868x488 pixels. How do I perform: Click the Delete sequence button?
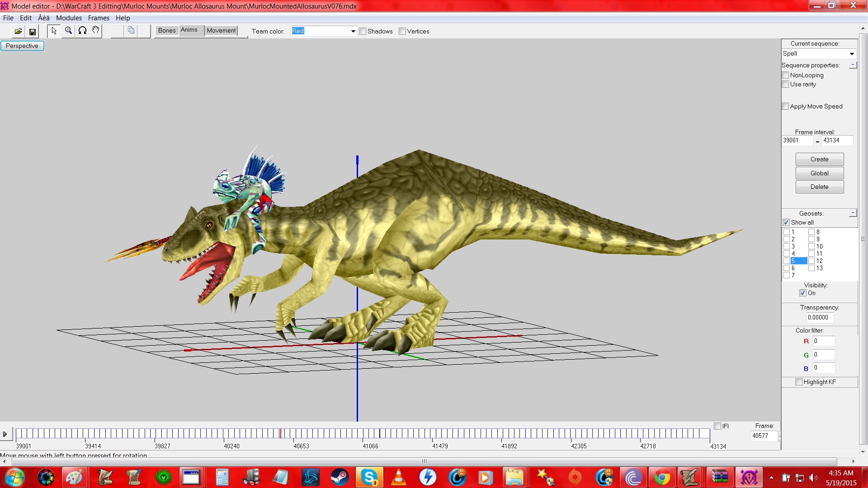pyautogui.click(x=819, y=187)
